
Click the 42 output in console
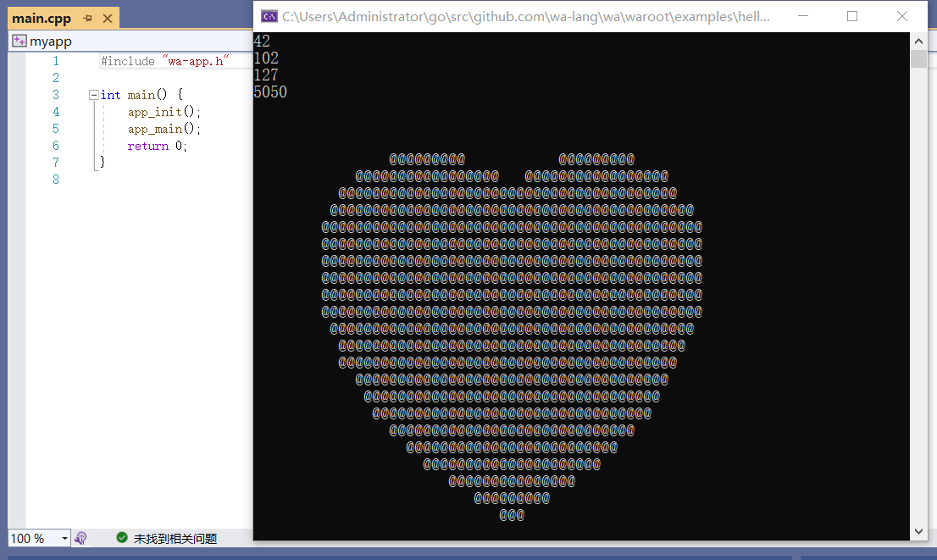coord(263,42)
